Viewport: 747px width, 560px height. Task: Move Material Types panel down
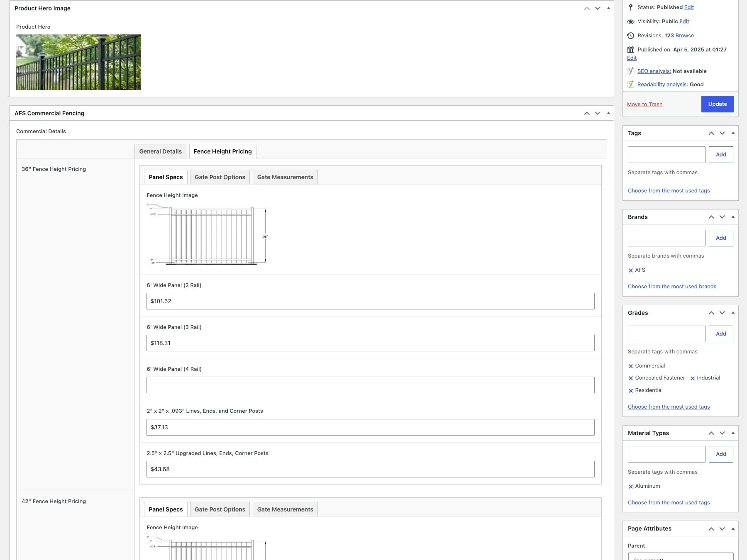722,433
